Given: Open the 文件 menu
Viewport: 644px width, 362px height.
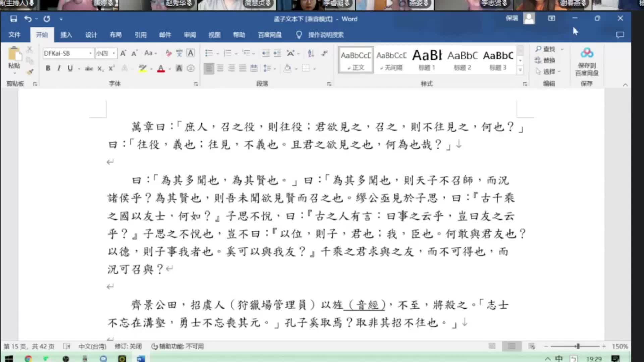Looking at the screenshot, I should tap(14, 35).
